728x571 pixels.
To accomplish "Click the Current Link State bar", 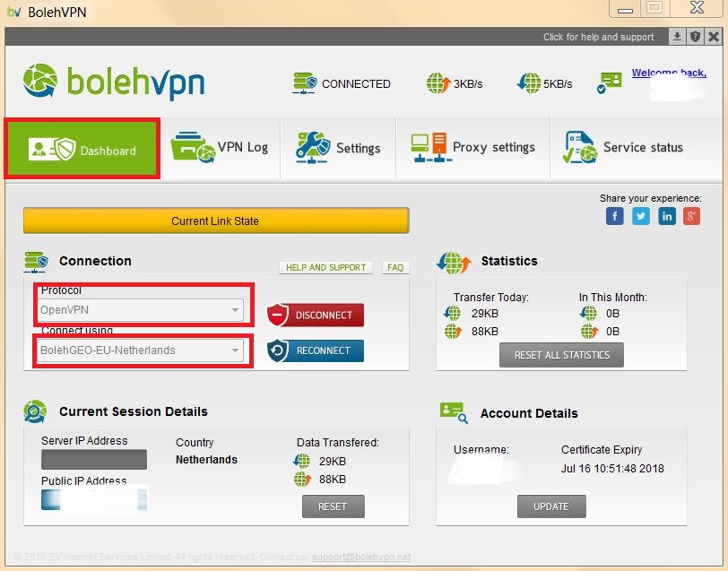I will (216, 221).
